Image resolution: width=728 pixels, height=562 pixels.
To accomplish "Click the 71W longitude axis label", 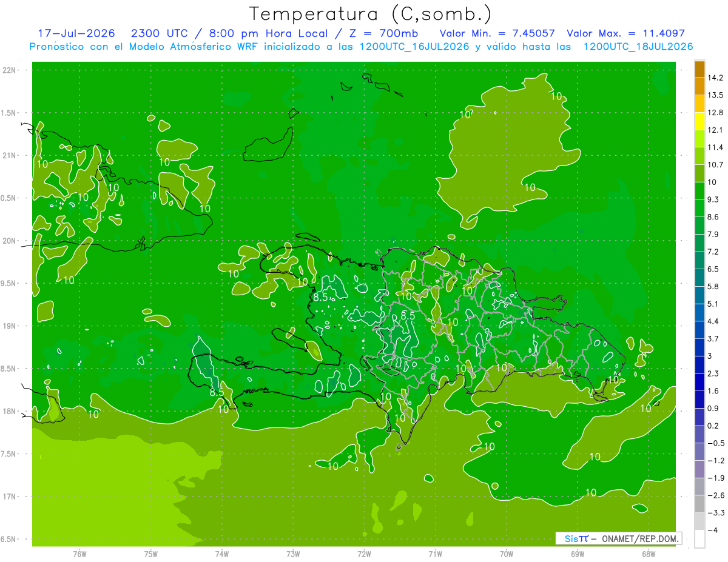I will click(x=435, y=554).
